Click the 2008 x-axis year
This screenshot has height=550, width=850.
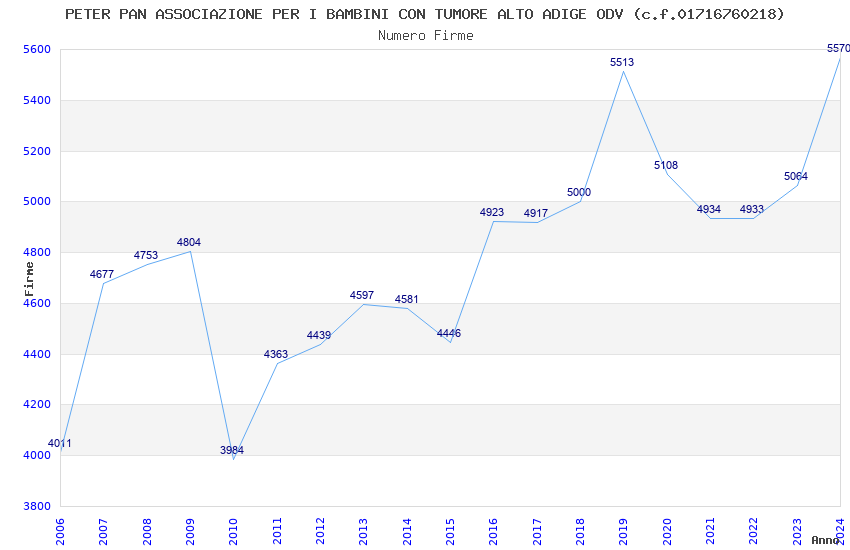[x=146, y=532]
